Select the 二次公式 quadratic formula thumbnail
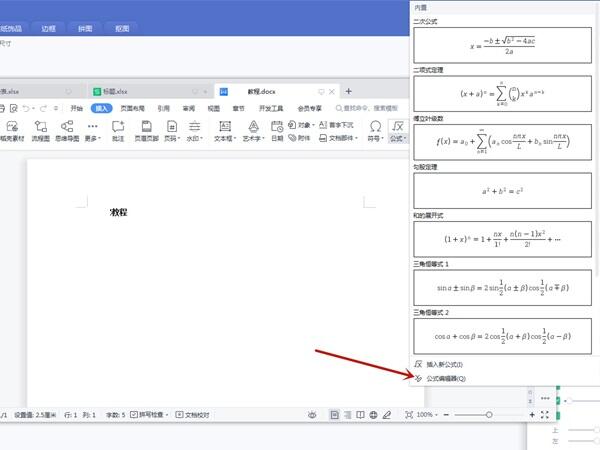The image size is (600, 450). [502, 45]
